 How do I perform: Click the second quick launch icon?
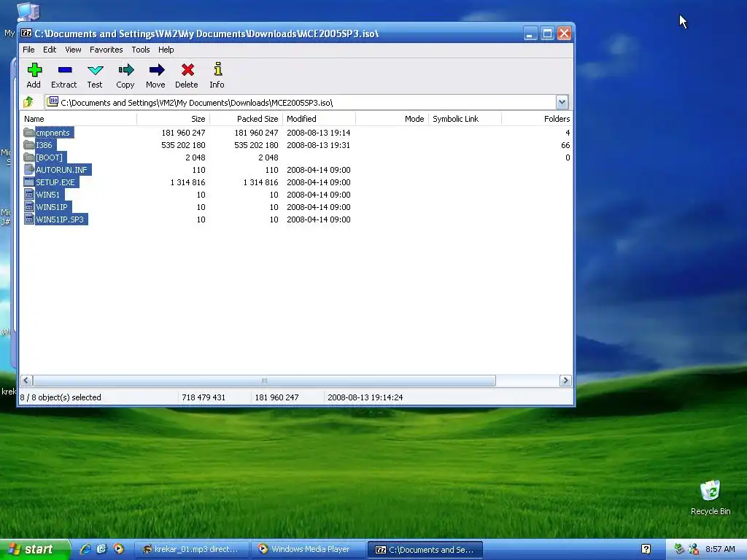(x=101, y=549)
